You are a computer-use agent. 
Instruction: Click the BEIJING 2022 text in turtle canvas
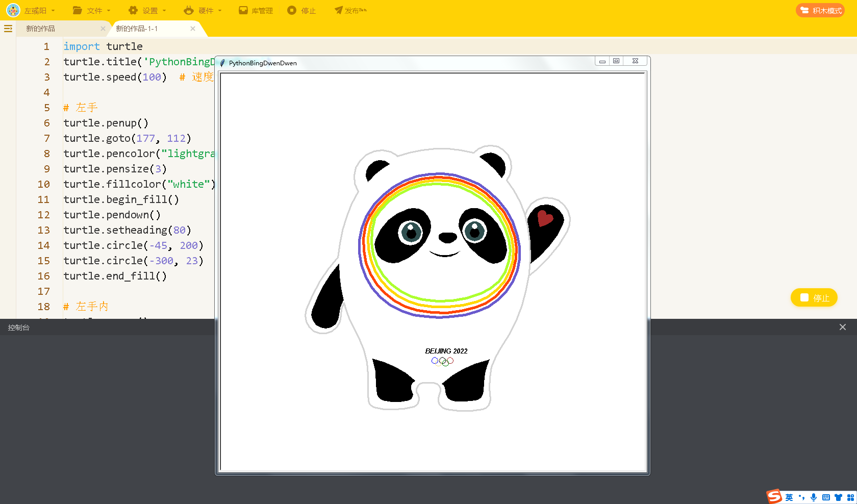[446, 351]
